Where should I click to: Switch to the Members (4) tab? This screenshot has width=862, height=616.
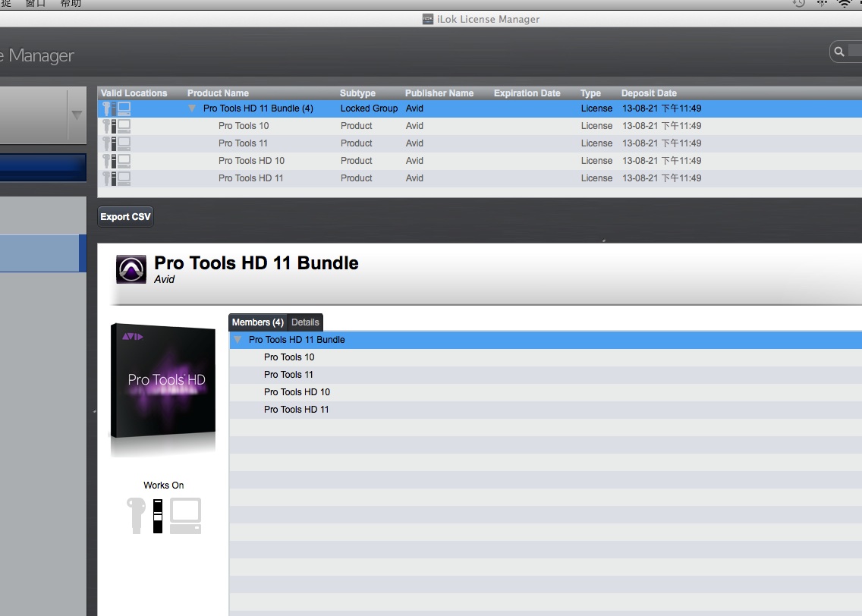(258, 322)
